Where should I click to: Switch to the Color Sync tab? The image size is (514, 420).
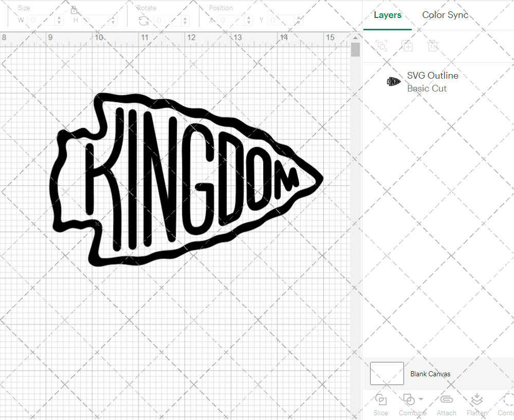445,15
